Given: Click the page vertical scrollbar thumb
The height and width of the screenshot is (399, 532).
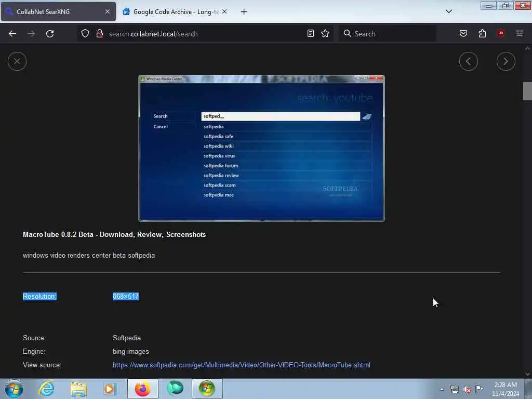Looking at the screenshot, I should tap(527, 91).
